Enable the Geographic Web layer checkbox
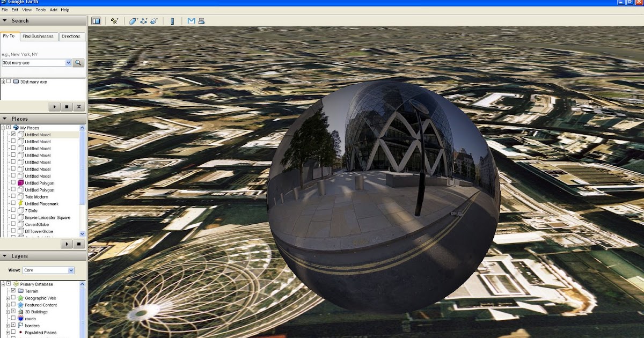The height and width of the screenshot is (338, 644). (x=13, y=298)
